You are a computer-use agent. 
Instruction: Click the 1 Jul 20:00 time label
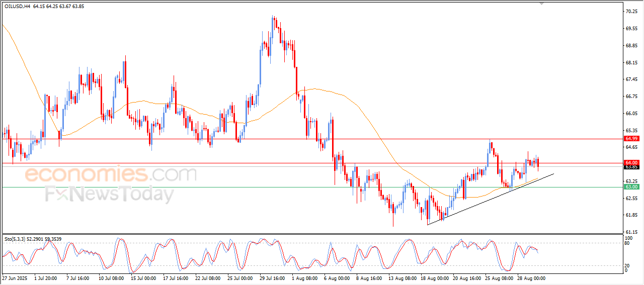46,278
